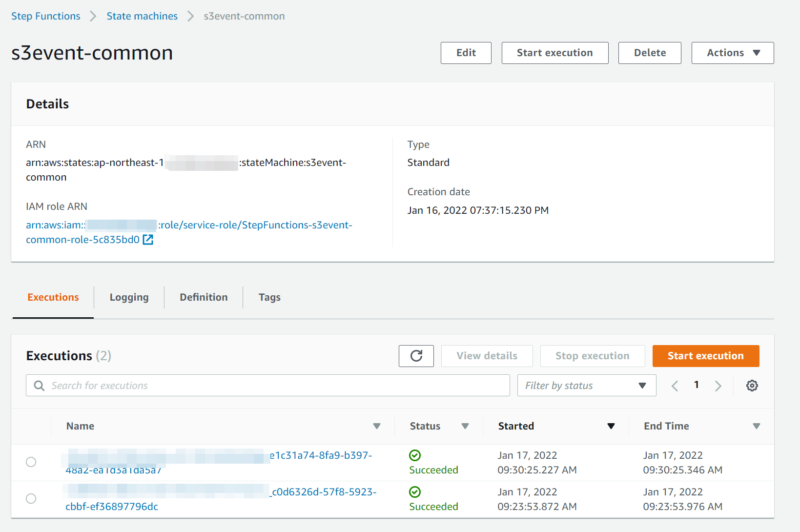The width and height of the screenshot is (800, 532).
Task: Open executions table preferences gear
Action: (752, 385)
